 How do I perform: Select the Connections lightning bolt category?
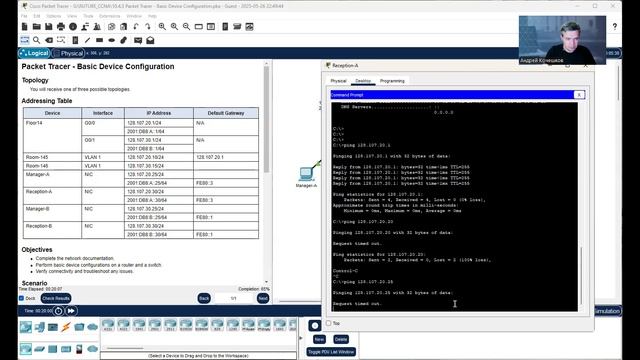coord(66,327)
